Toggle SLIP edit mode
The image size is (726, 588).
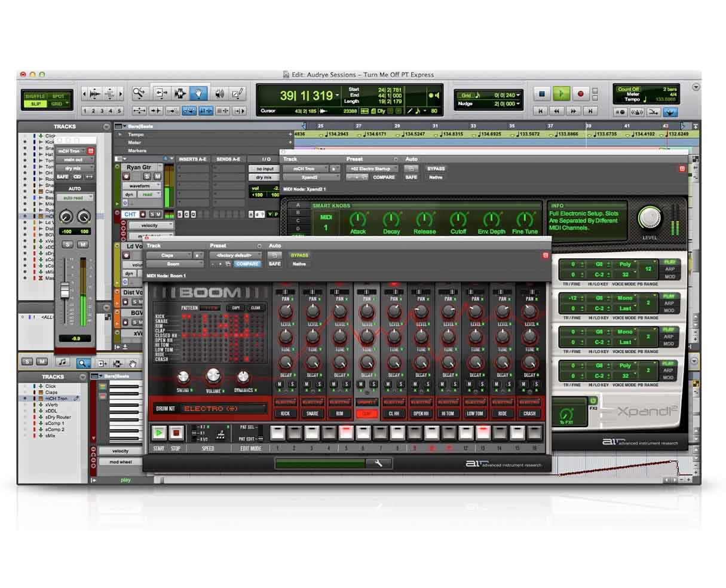(x=35, y=104)
